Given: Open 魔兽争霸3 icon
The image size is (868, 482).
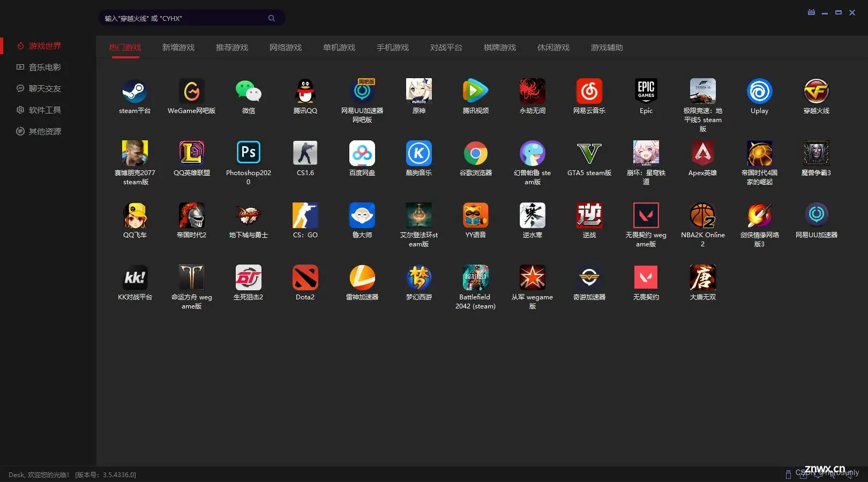Looking at the screenshot, I should pos(816,154).
